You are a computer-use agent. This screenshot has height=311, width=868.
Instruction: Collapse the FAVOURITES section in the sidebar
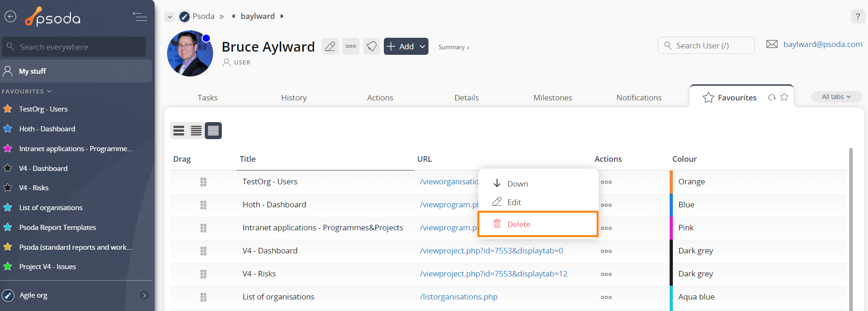click(27, 91)
